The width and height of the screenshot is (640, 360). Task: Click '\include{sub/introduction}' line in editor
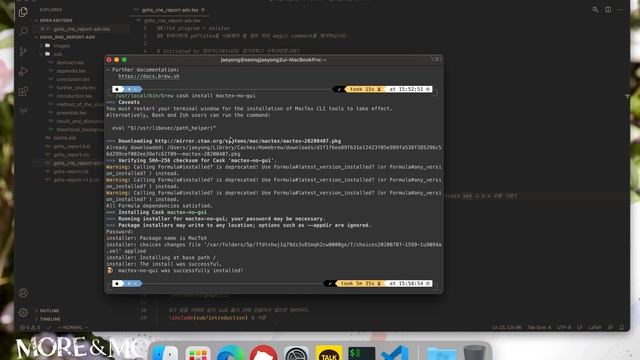208,317
